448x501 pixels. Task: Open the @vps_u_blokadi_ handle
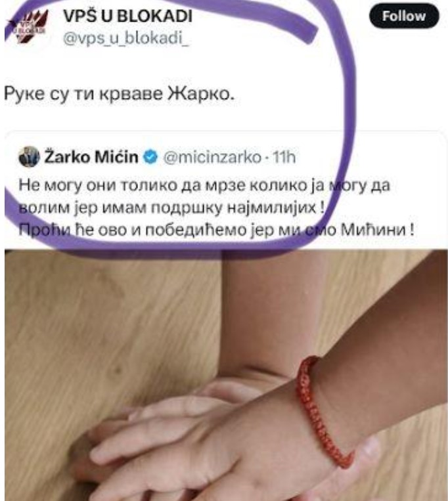[x=126, y=39]
